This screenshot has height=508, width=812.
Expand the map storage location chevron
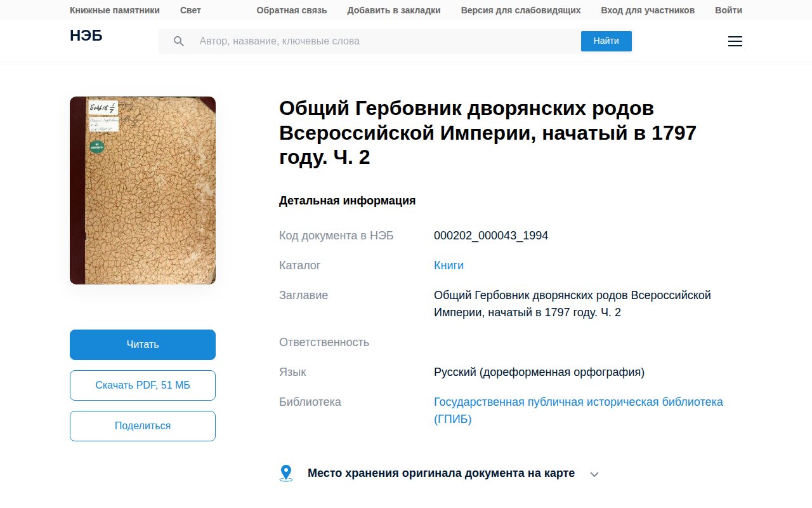coord(594,474)
